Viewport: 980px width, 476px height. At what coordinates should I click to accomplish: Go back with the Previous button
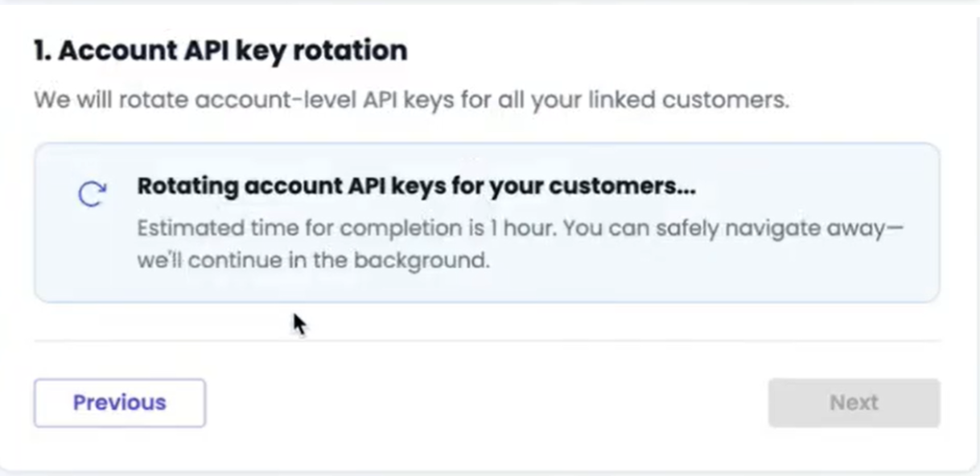click(x=120, y=403)
